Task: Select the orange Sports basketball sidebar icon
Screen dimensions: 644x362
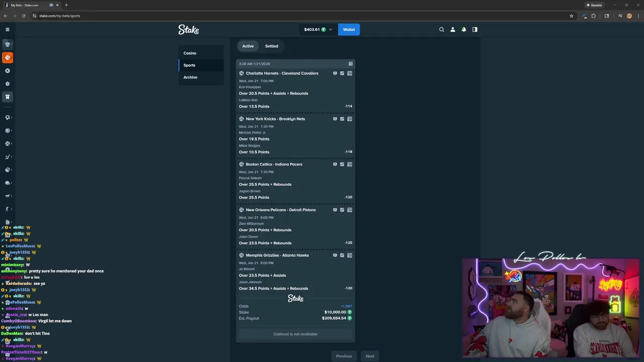Action: tap(7, 57)
